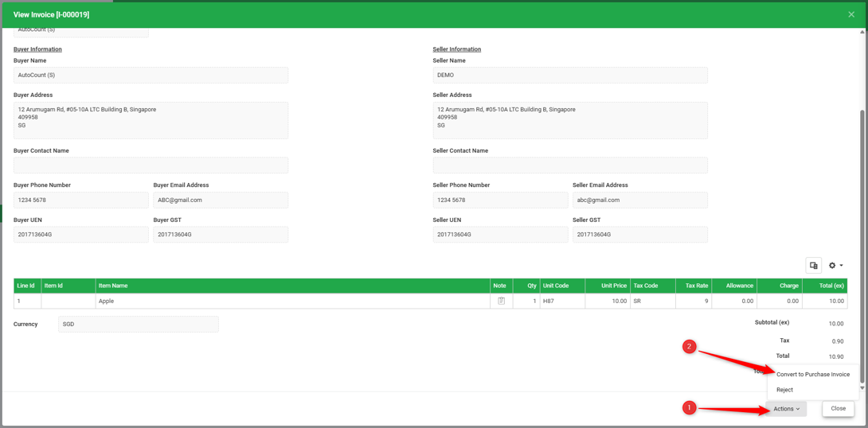
Task: Click the Close button
Action: tap(838, 409)
